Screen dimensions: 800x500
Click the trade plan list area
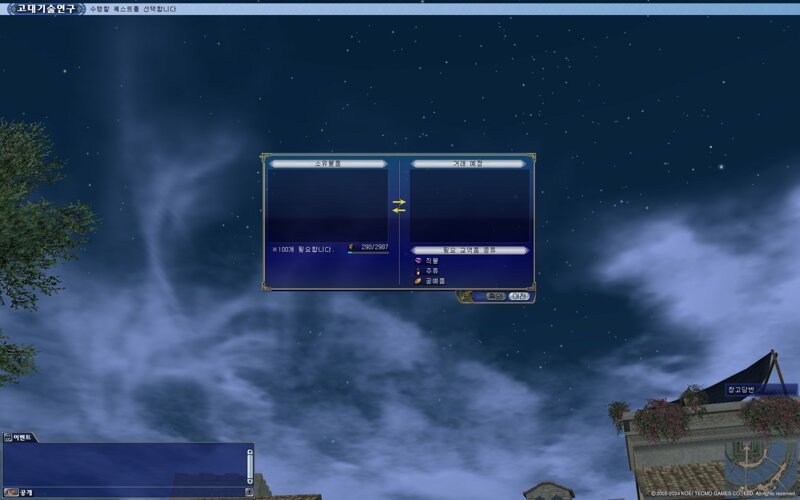point(469,206)
